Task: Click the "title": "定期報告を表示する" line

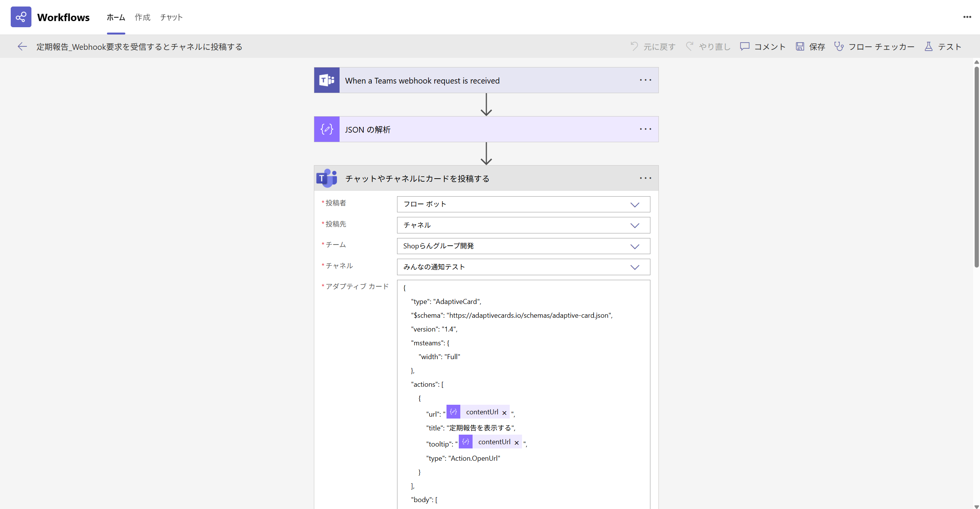Action: click(471, 428)
